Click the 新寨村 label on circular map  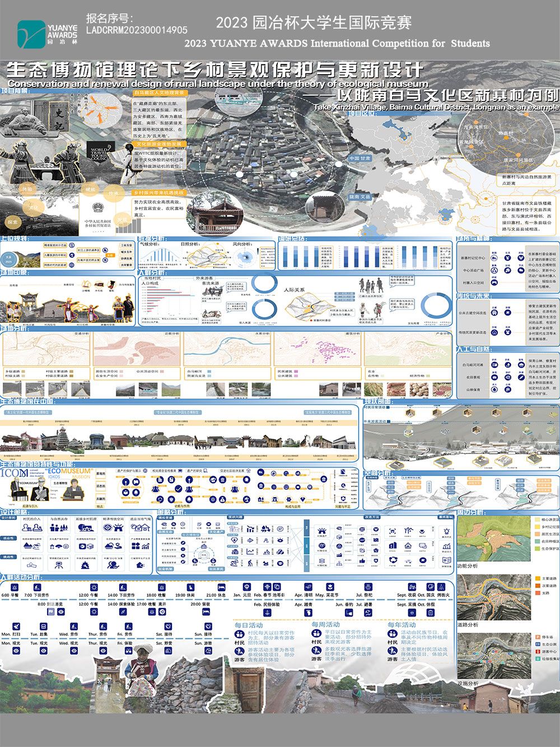[506, 133]
